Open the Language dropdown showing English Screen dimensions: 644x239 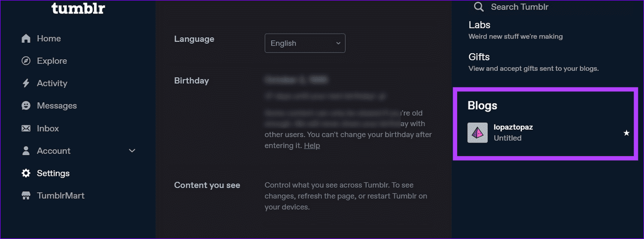(305, 43)
